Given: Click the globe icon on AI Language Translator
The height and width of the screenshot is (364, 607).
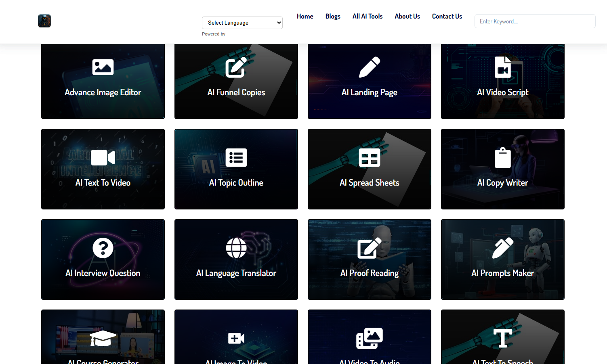Looking at the screenshot, I should [236, 248].
